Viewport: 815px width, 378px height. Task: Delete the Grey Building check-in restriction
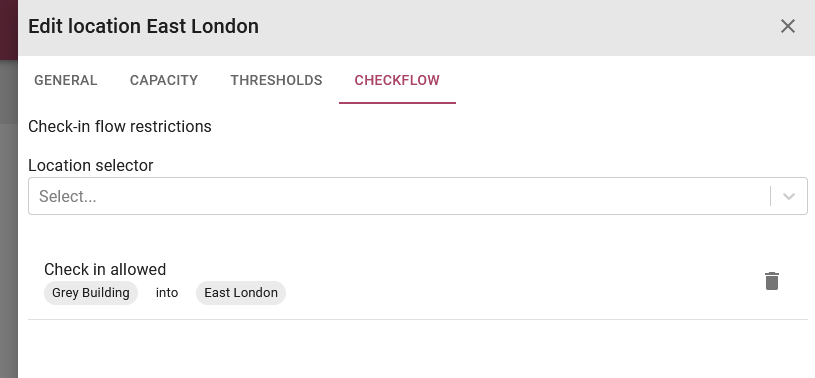click(772, 281)
